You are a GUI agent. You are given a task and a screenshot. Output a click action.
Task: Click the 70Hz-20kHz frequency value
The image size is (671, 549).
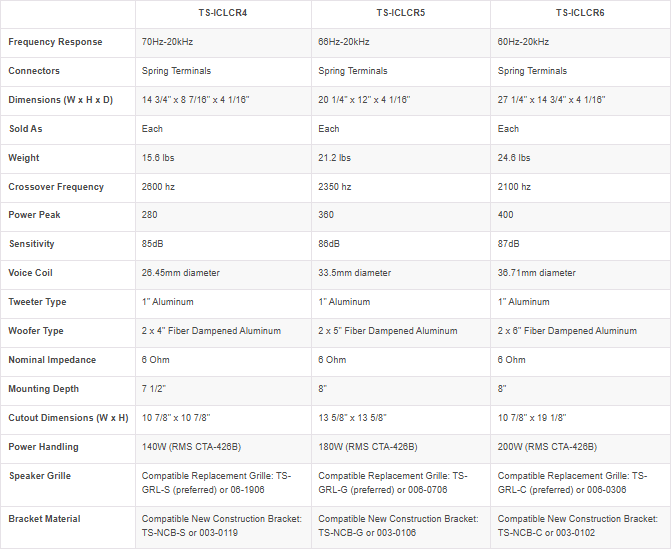[x=169, y=42]
